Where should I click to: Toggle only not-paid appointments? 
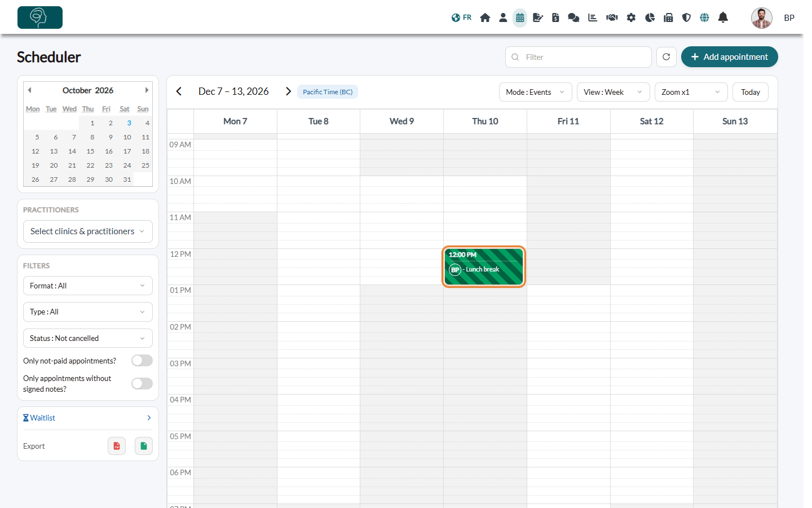142,361
